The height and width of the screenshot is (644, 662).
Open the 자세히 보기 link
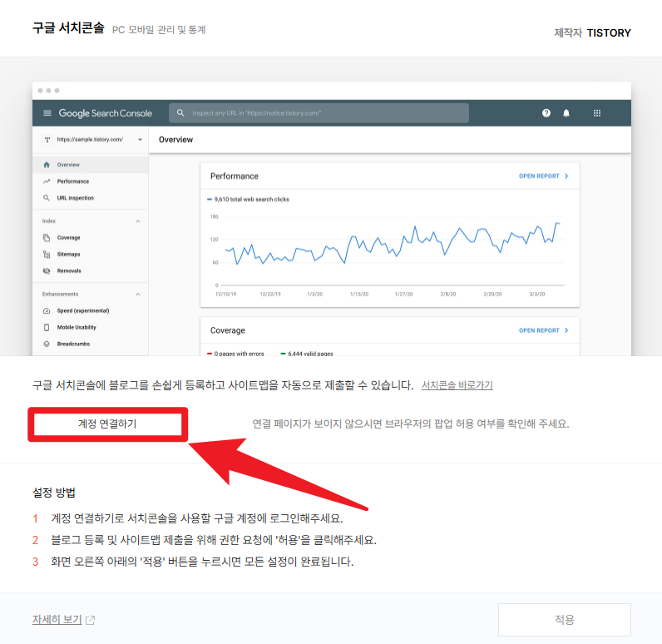[x=57, y=620]
